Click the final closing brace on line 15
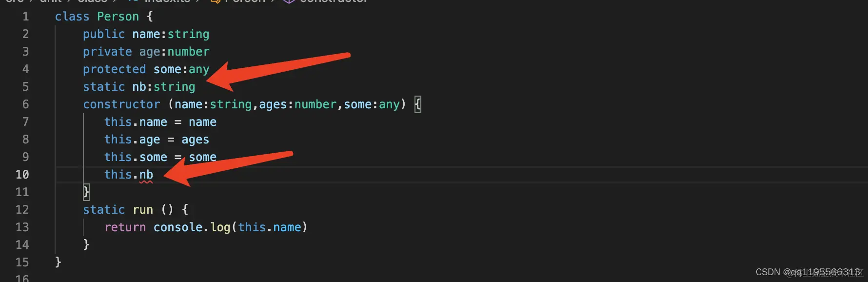The image size is (868, 282). [x=58, y=262]
